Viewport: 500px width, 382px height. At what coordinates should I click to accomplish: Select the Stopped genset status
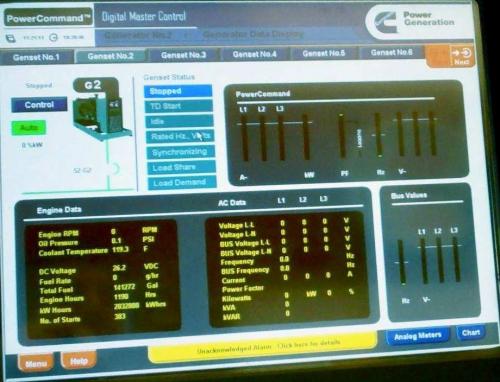pos(178,91)
